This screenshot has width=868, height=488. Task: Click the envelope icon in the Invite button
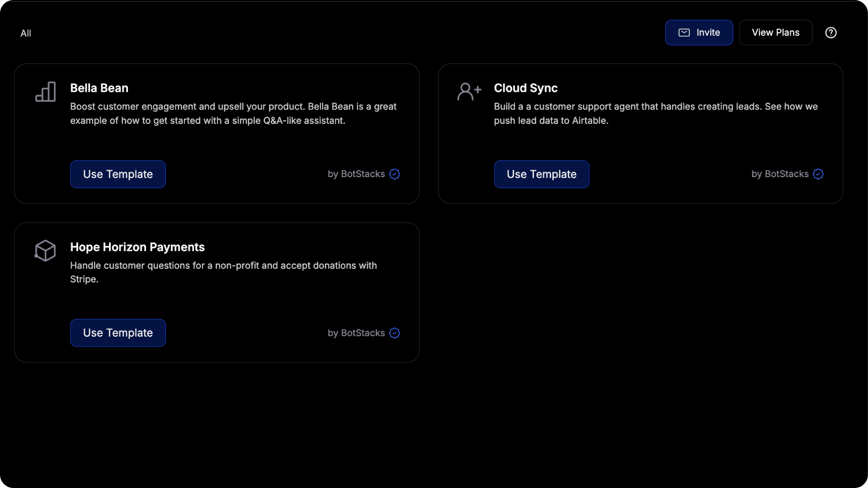684,33
